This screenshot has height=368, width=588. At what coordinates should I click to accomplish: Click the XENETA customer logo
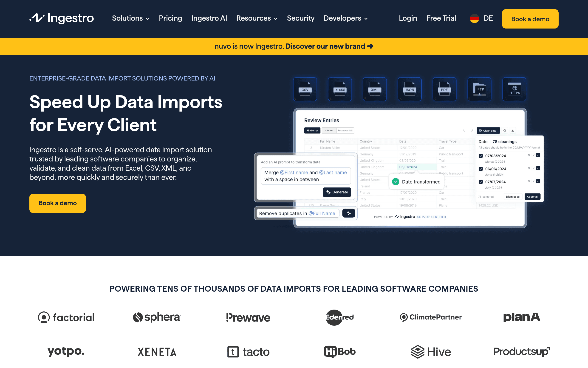[157, 352]
